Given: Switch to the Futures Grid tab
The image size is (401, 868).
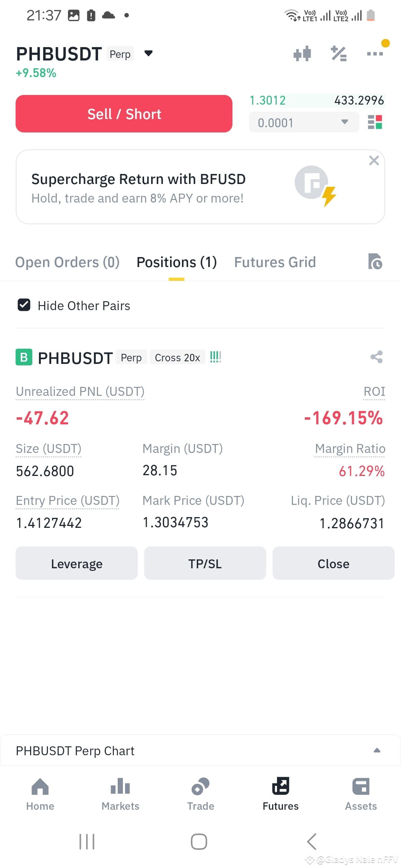Looking at the screenshot, I should click(x=275, y=262).
